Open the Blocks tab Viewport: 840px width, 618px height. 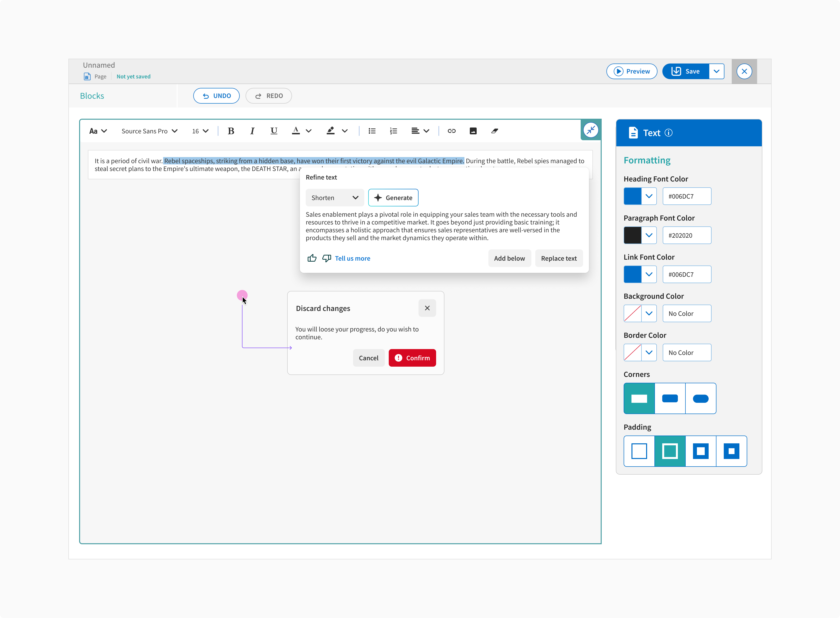pyautogui.click(x=92, y=96)
